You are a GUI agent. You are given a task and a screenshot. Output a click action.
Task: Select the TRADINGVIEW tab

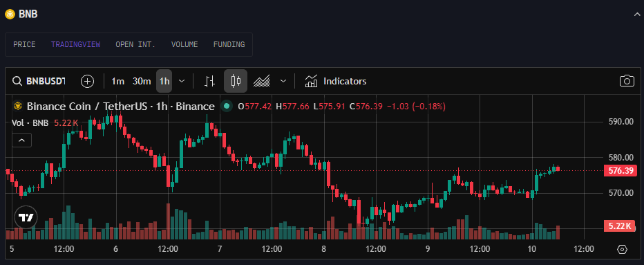pos(75,44)
